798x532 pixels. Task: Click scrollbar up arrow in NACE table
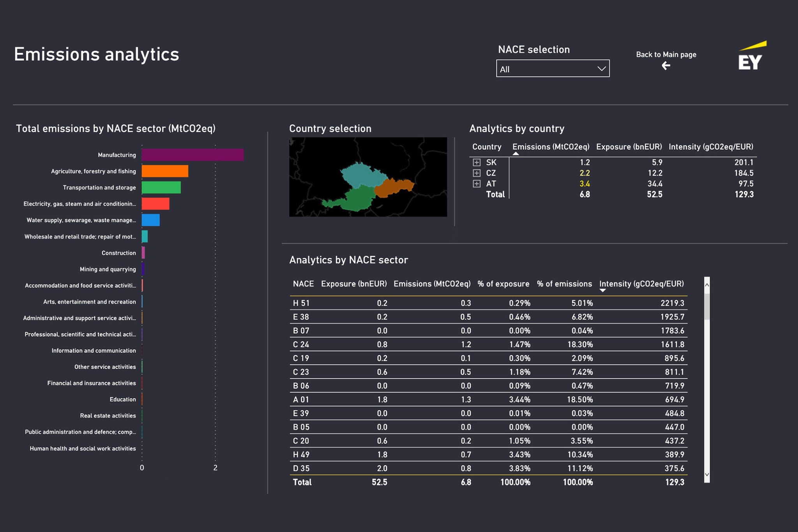pyautogui.click(x=707, y=285)
